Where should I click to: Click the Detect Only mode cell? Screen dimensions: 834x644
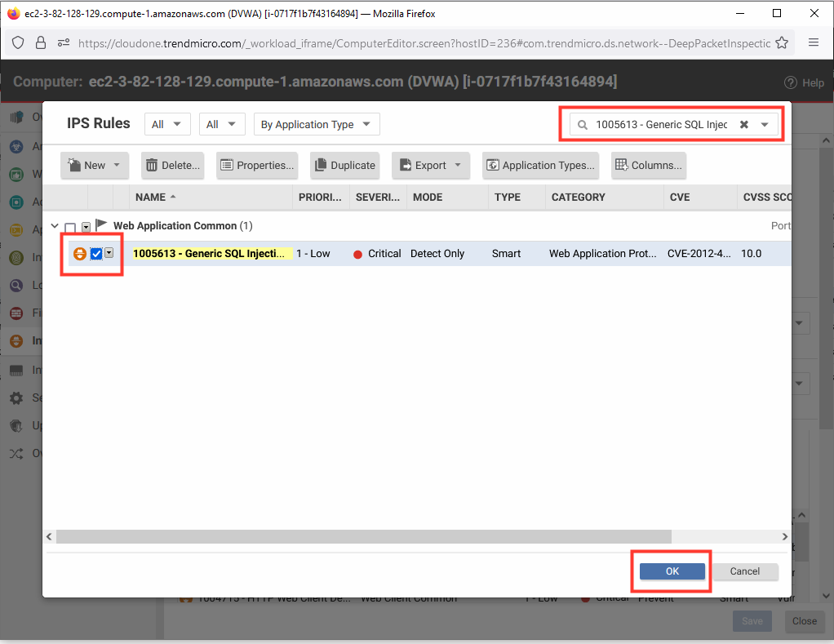(x=437, y=254)
